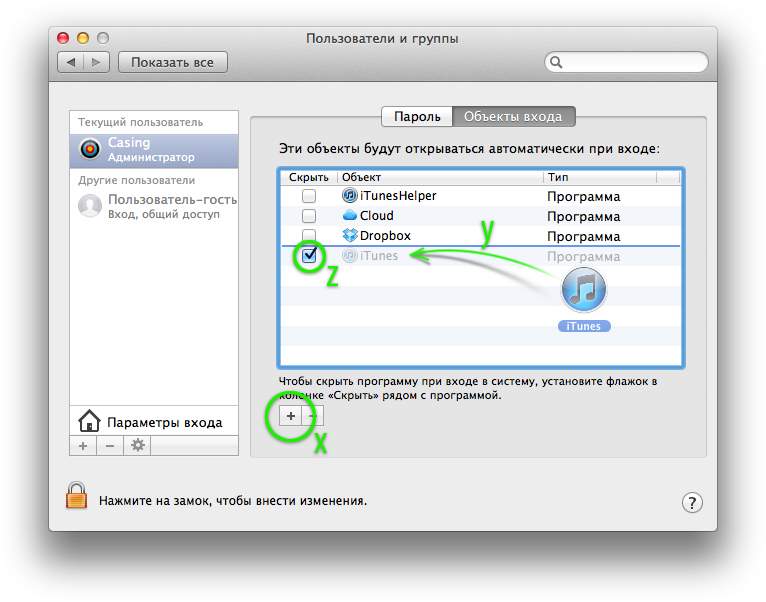766x602 pixels.
Task: Click the lock to make changes
Action: (77, 495)
